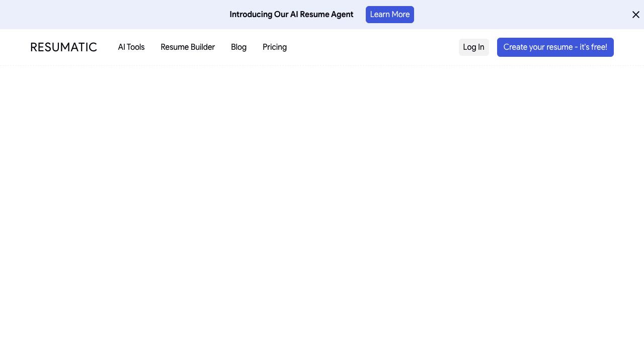Viewport: 644px width, 362px height.
Task: Go to the Blog page
Action: 238,47
